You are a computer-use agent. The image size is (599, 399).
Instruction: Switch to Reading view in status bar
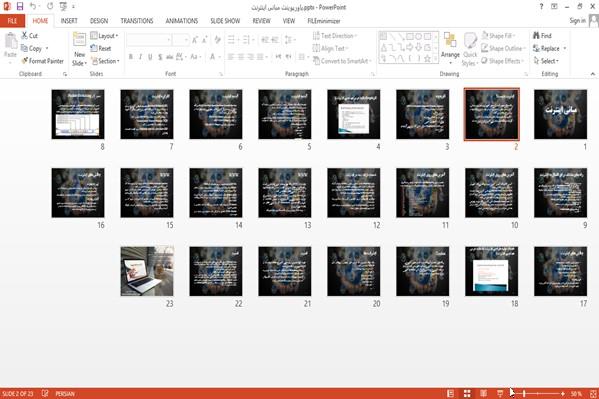pyautogui.click(x=484, y=393)
